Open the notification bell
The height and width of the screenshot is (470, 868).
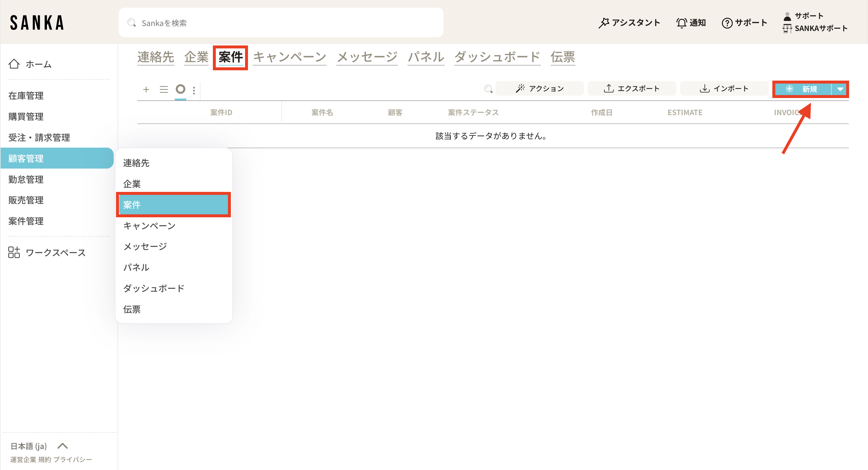tap(681, 23)
